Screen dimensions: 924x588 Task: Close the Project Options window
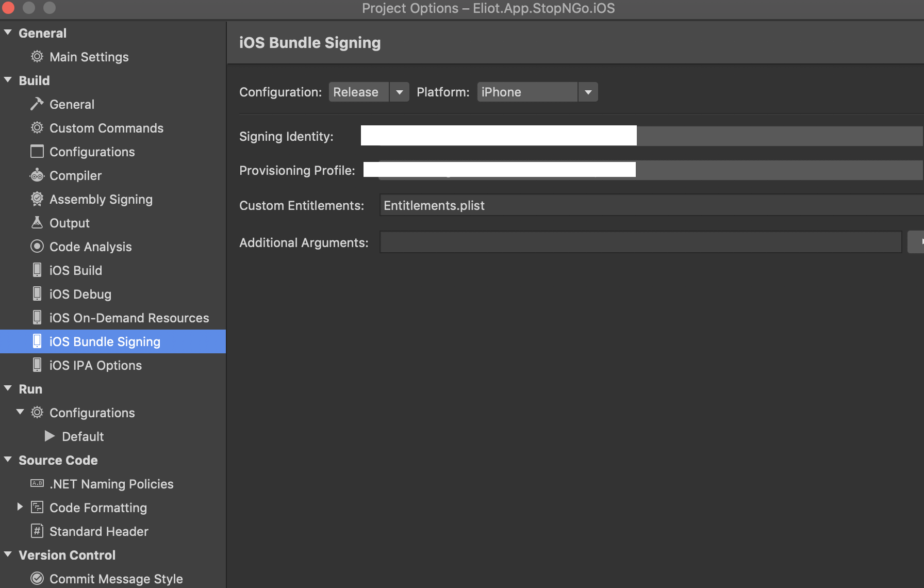8,8
